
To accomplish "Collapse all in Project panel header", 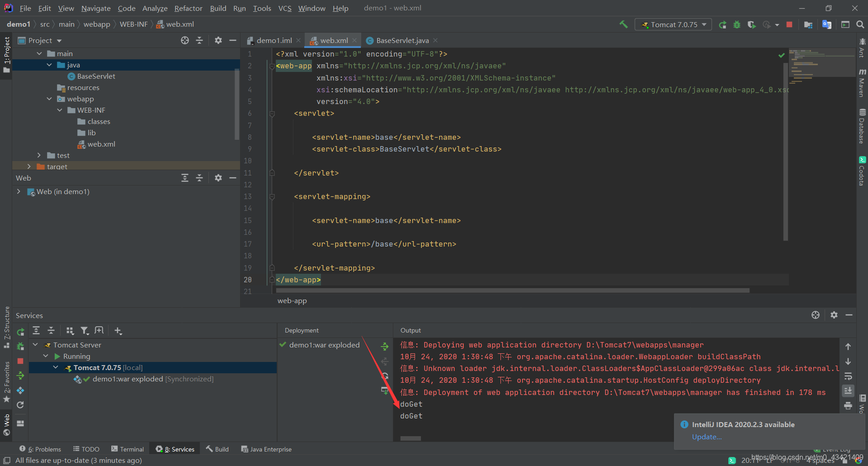I will [199, 40].
